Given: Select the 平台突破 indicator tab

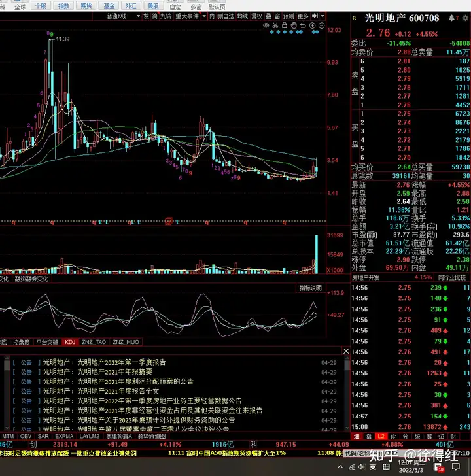Looking at the screenshot, I should pyautogui.click(x=47, y=342).
